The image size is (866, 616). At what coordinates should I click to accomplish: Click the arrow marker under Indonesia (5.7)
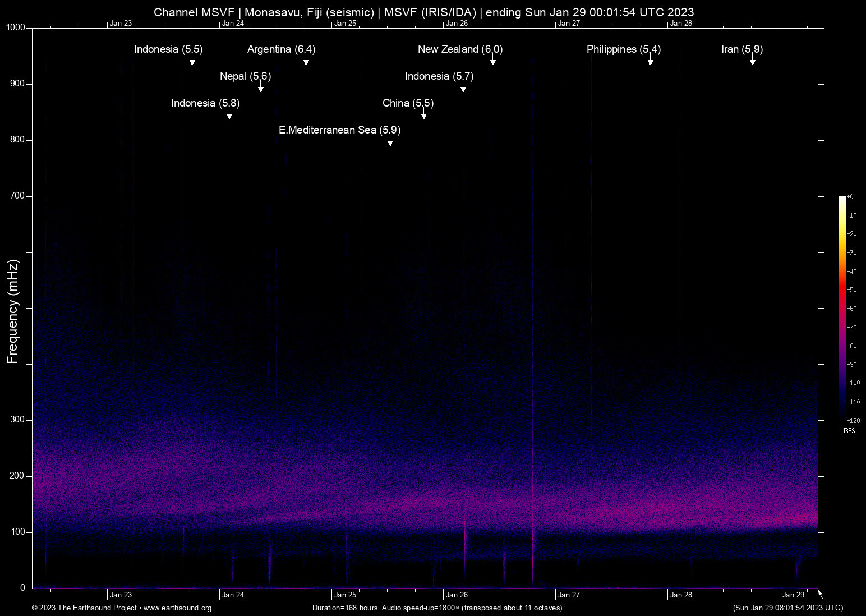463,87
